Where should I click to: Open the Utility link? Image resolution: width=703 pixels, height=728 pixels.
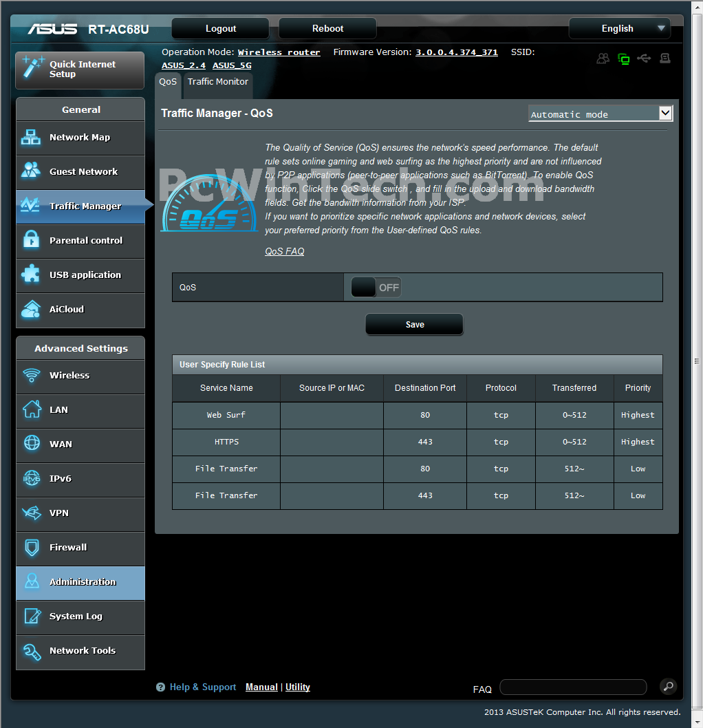click(x=297, y=687)
